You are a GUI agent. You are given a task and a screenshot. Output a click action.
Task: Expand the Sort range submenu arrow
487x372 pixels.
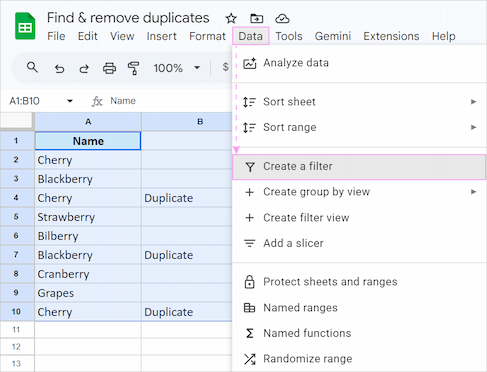(473, 127)
